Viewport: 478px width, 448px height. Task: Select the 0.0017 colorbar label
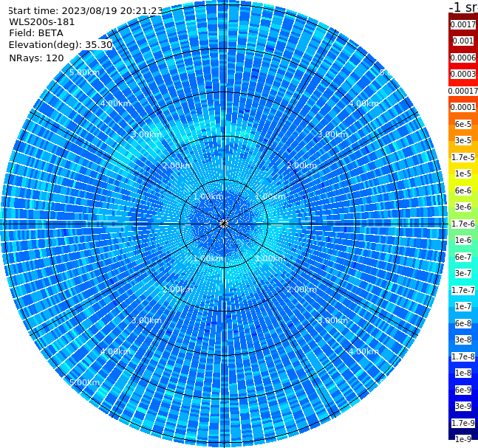click(x=463, y=24)
